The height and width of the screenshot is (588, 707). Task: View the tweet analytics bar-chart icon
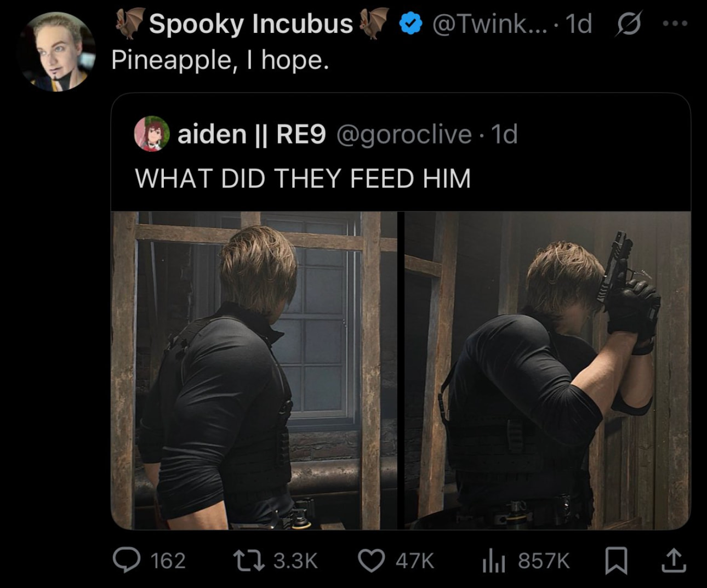pos(493,561)
